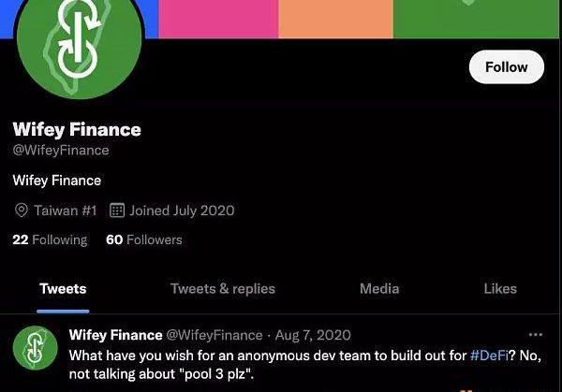
Task: Click the Follow button
Action: tap(506, 66)
